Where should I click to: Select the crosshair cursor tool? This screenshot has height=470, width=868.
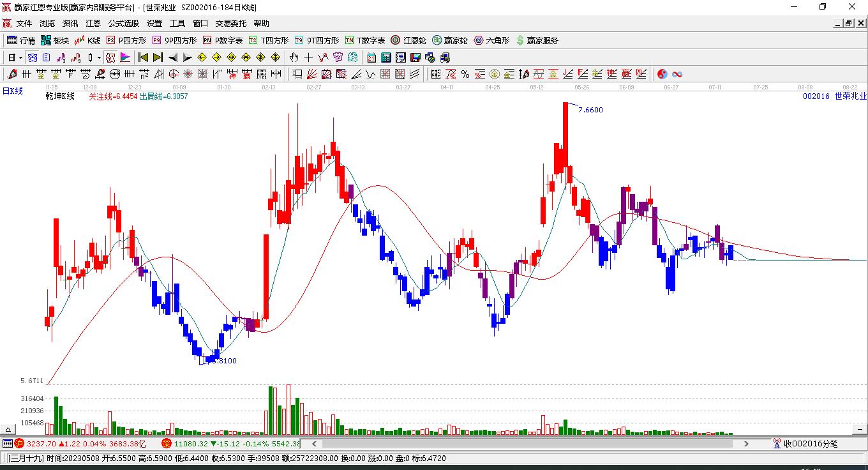(x=308, y=57)
